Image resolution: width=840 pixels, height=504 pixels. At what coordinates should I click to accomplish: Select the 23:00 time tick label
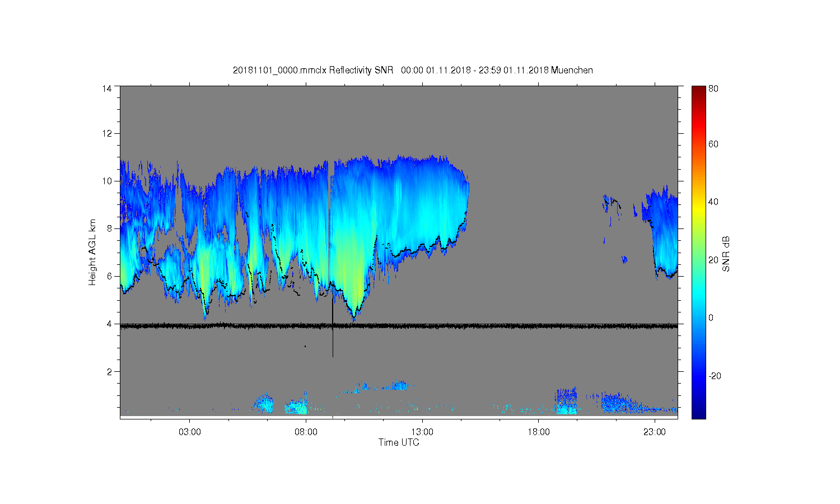[x=655, y=432]
